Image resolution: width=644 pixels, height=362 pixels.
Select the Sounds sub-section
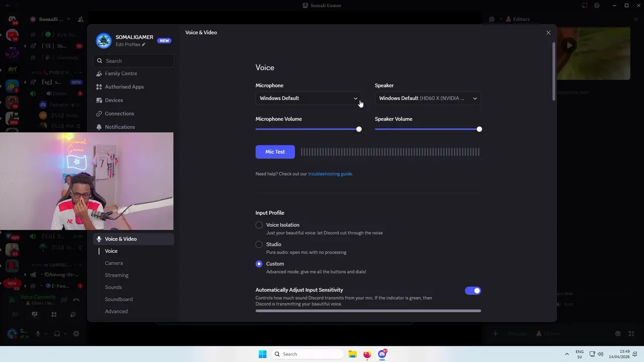coord(113,287)
